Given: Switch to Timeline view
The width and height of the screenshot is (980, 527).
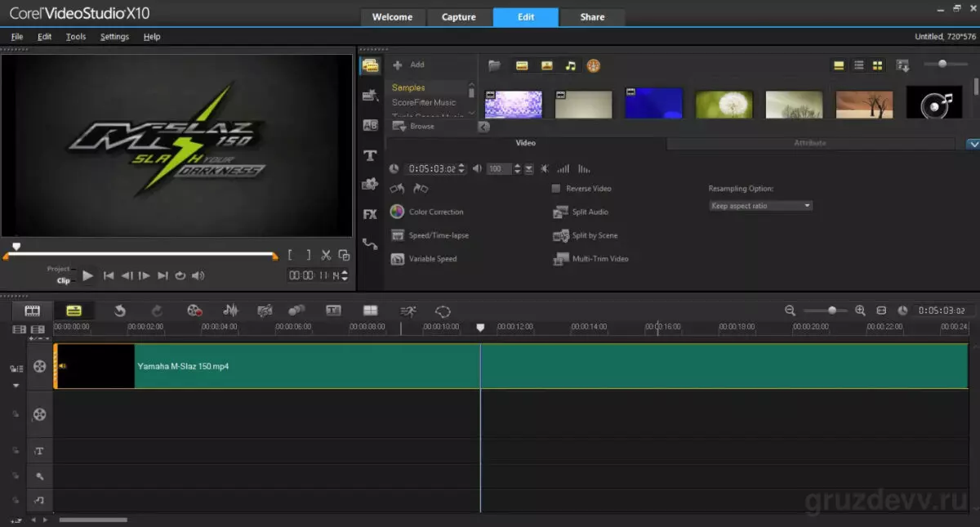Looking at the screenshot, I should pos(73,310).
